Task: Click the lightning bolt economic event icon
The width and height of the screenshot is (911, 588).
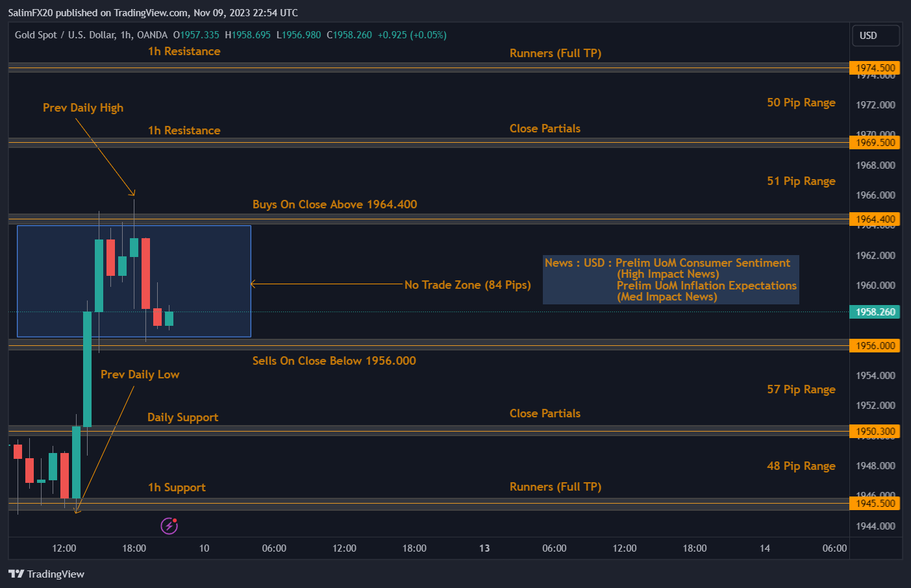Action: tap(169, 526)
